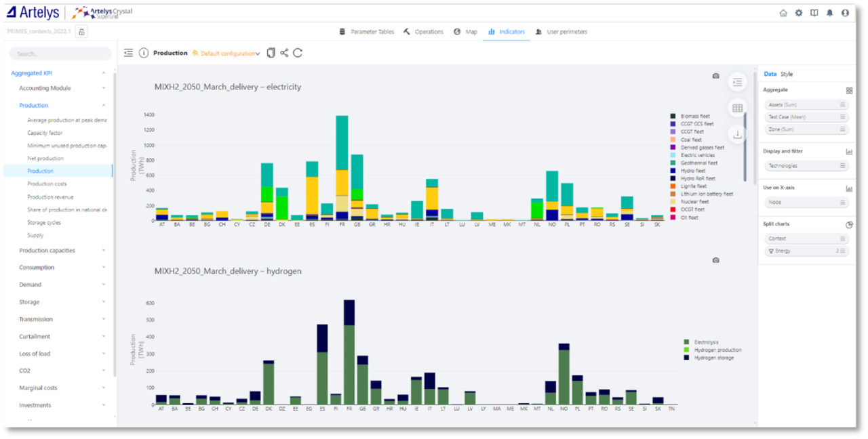Select the Capacity factor indicator
Screen dimensions: 868x439
45,133
